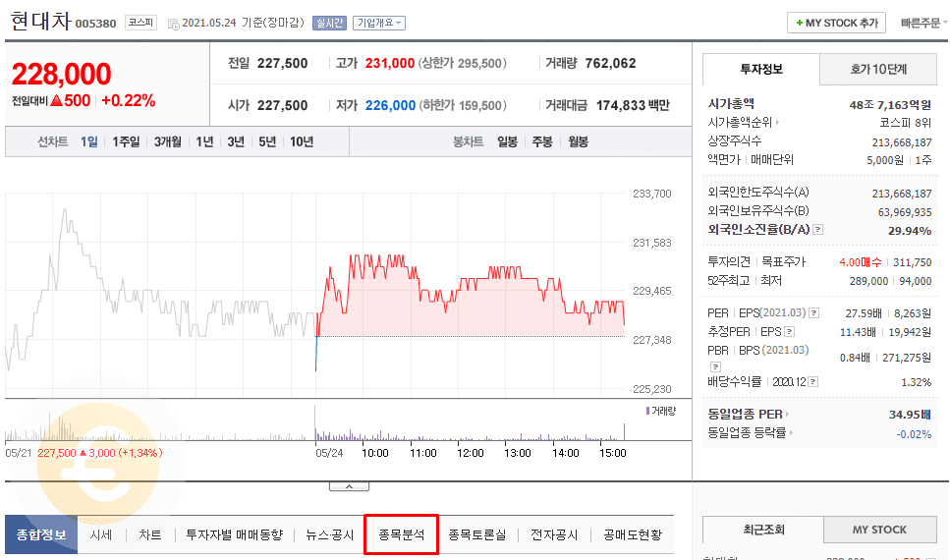Collapse the chart with the up-arrow handle

pyautogui.click(x=349, y=486)
